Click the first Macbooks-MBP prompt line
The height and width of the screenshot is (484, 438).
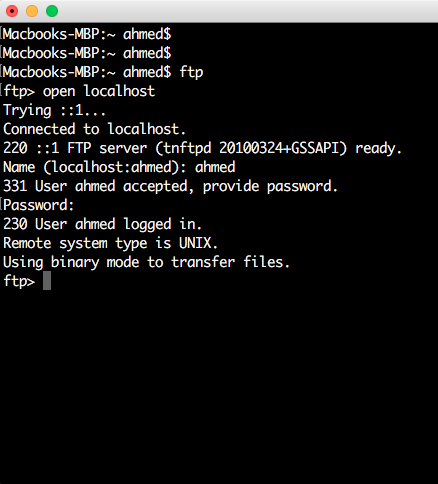[87, 34]
